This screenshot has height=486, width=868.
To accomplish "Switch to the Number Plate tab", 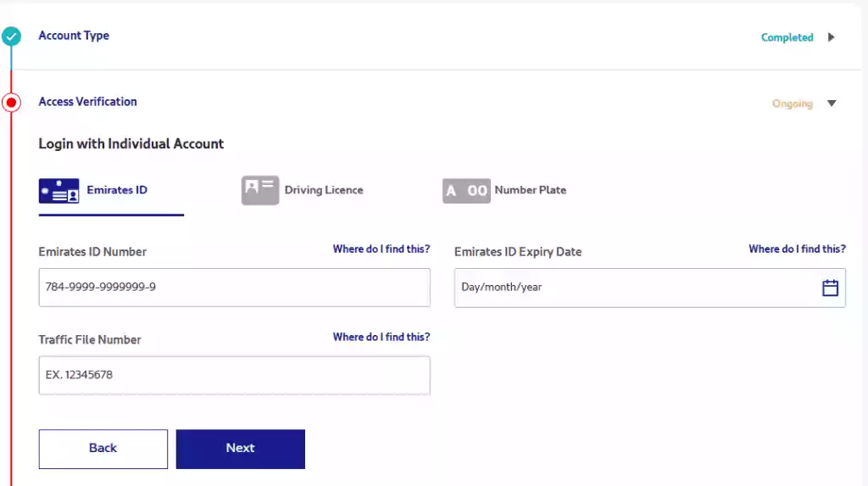I will [x=504, y=191].
